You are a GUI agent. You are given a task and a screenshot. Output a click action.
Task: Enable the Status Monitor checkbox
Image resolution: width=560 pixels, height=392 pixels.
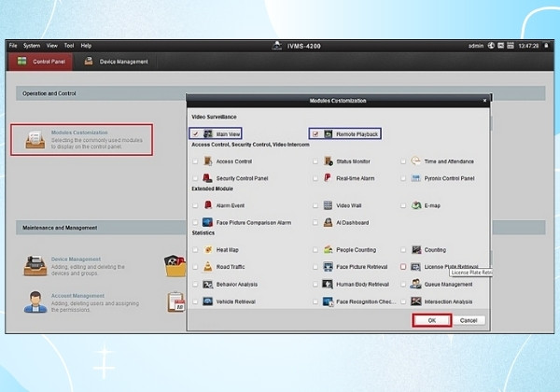[315, 161]
